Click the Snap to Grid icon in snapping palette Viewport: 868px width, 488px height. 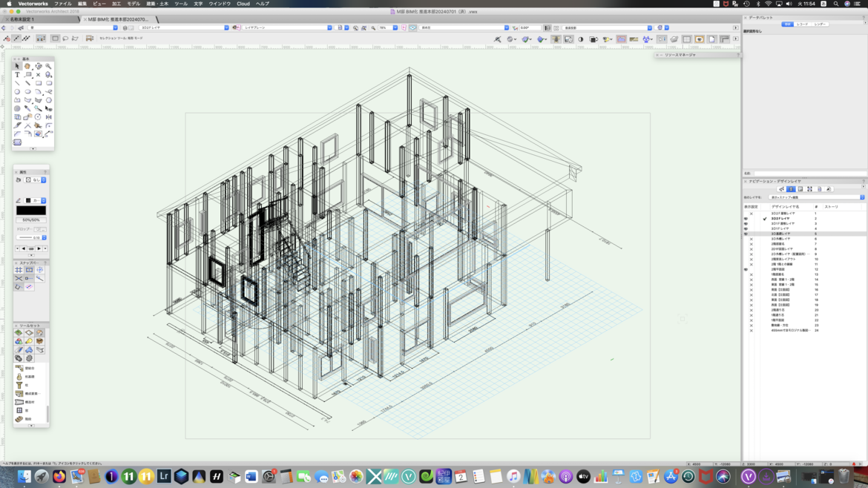[19, 270]
